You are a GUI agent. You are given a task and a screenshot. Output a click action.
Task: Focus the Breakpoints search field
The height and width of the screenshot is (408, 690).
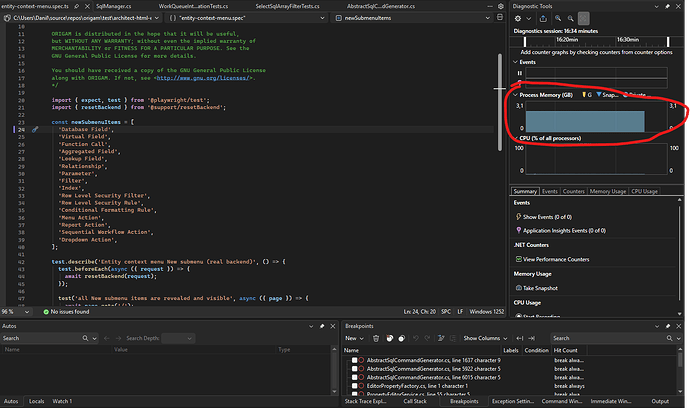click(x=609, y=338)
